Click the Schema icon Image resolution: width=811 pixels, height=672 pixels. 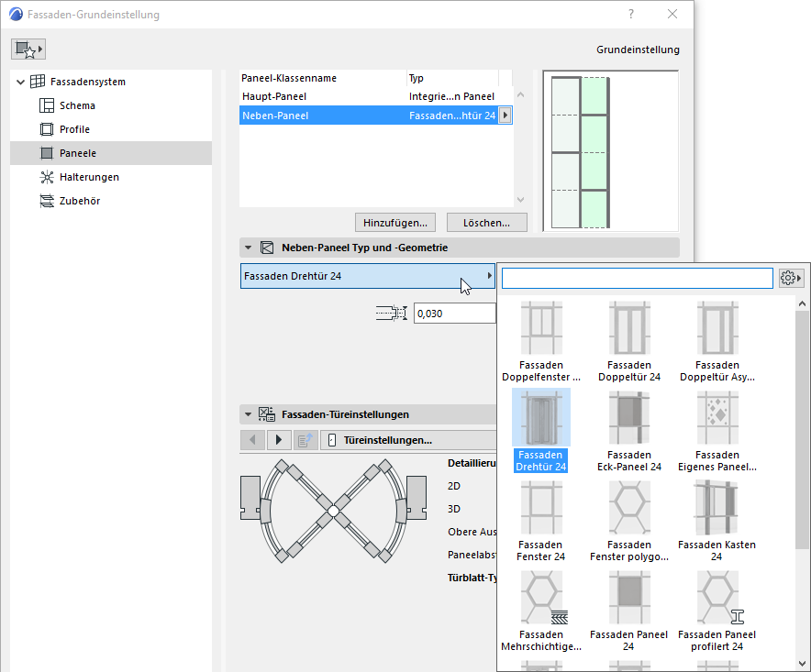click(x=47, y=105)
